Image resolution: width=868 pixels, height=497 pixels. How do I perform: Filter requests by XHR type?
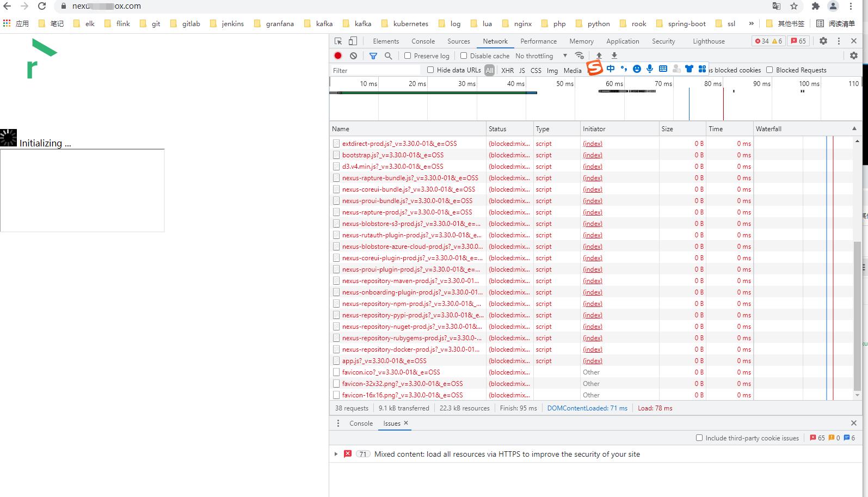click(x=507, y=70)
